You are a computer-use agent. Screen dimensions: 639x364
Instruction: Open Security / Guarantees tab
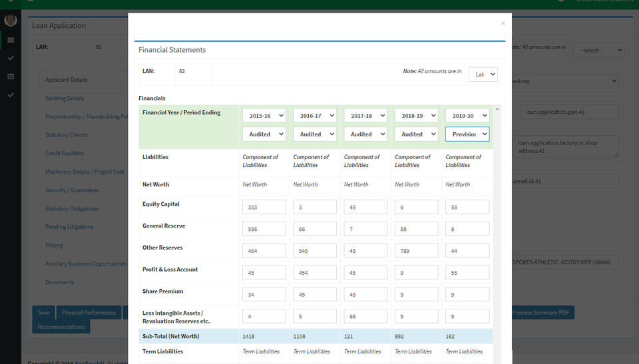pos(72,190)
